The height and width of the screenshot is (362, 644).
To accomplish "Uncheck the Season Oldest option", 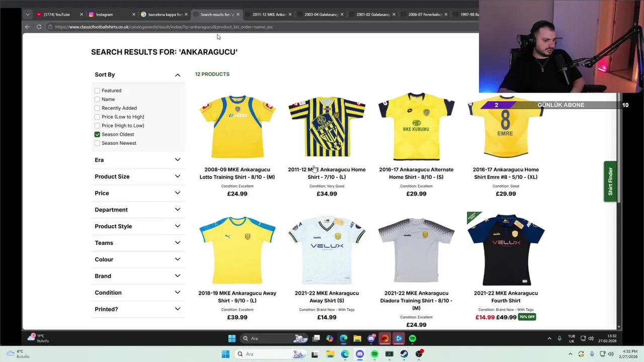I will (x=97, y=134).
